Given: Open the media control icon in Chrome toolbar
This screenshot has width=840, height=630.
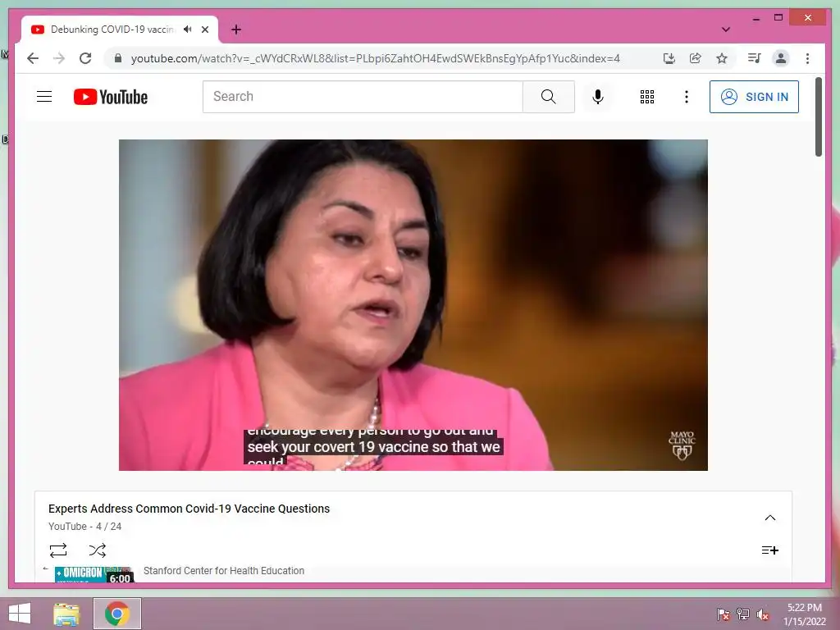Looking at the screenshot, I should tap(755, 58).
